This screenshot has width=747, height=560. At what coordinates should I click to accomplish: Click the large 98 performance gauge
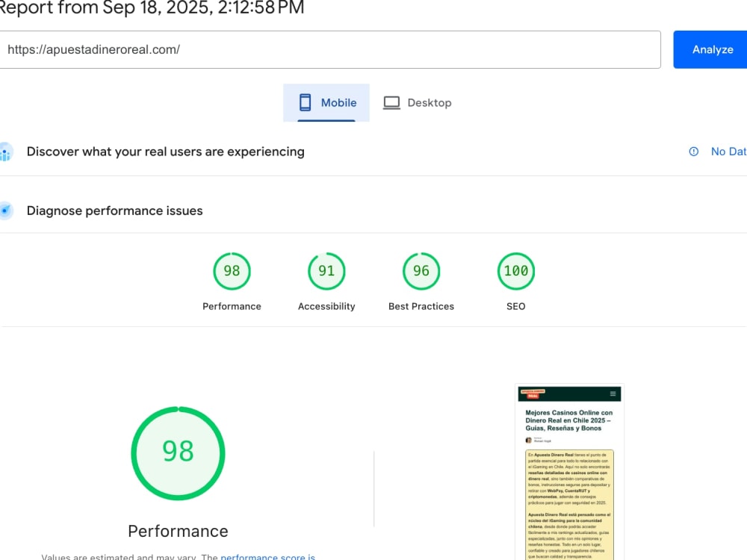point(179,453)
